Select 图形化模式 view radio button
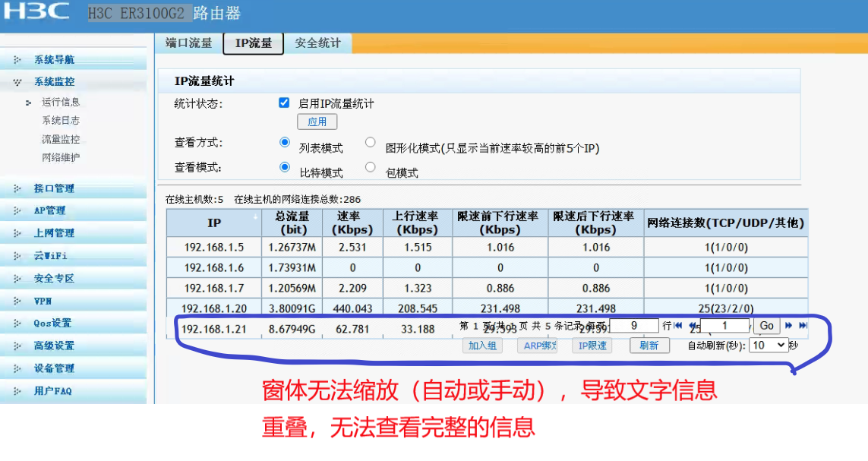The image size is (868, 461). point(371,142)
